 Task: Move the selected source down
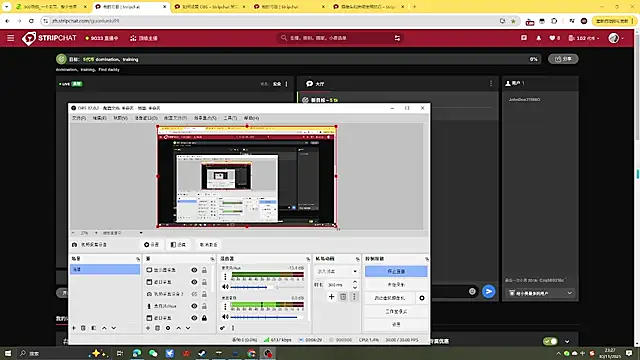coord(188,328)
